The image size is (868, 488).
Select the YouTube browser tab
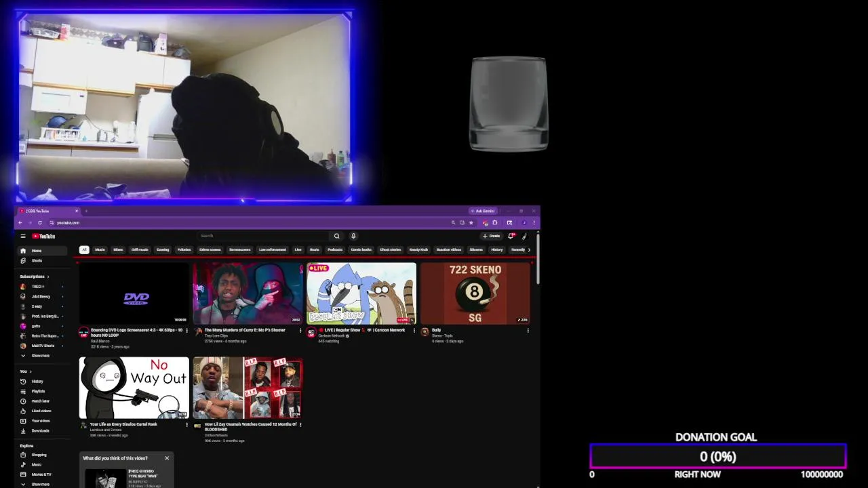48,211
